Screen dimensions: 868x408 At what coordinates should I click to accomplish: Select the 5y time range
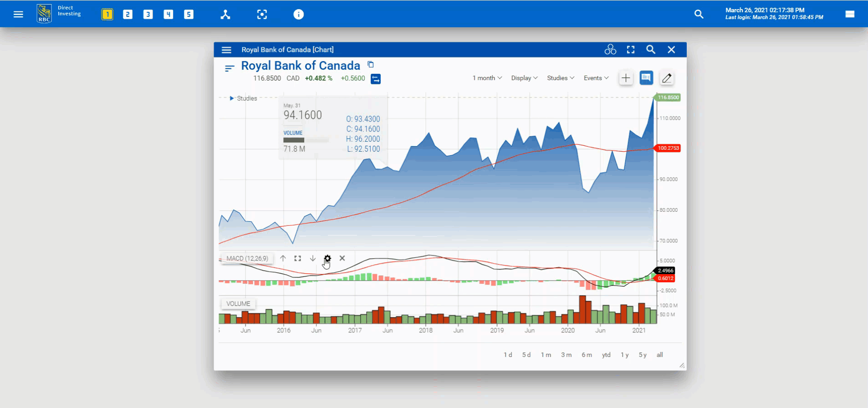pos(642,355)
